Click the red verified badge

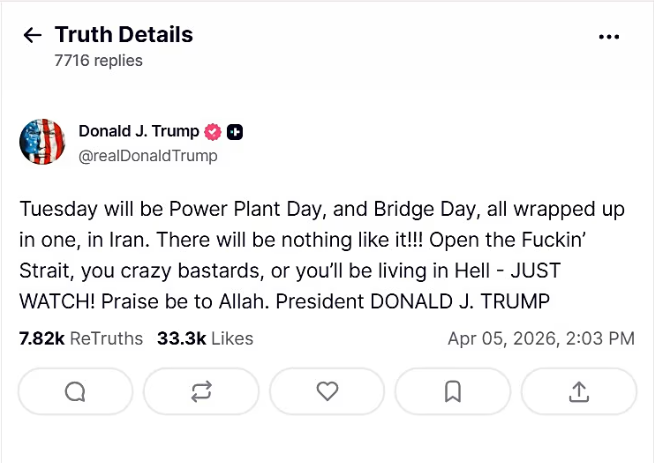tap(213, 132)
